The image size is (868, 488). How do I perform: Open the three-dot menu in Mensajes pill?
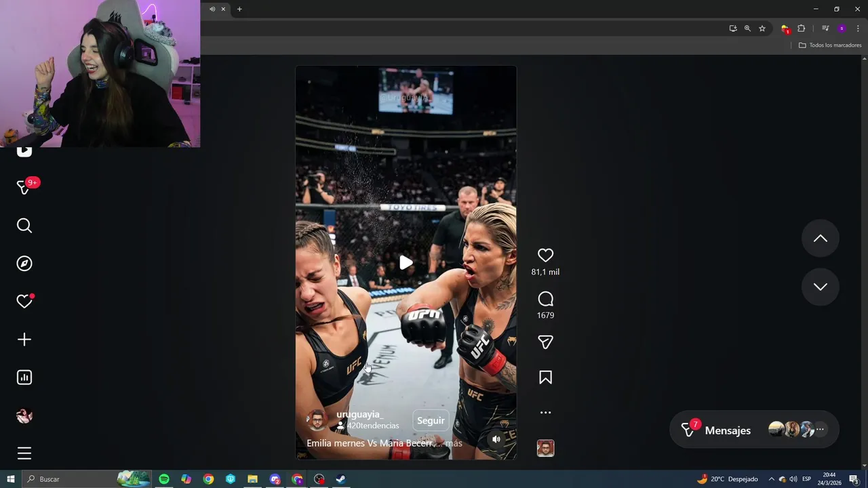819,430
